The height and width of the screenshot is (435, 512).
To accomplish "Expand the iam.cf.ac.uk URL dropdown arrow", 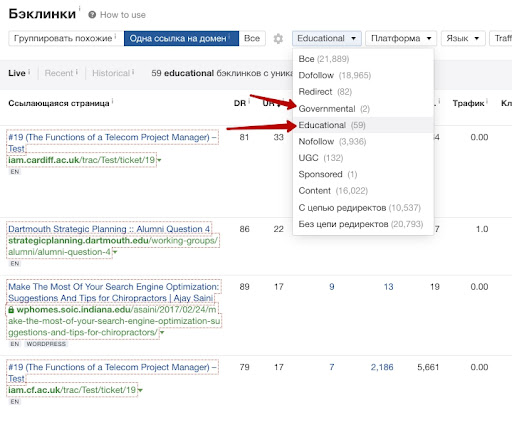I will pos(140,390).
